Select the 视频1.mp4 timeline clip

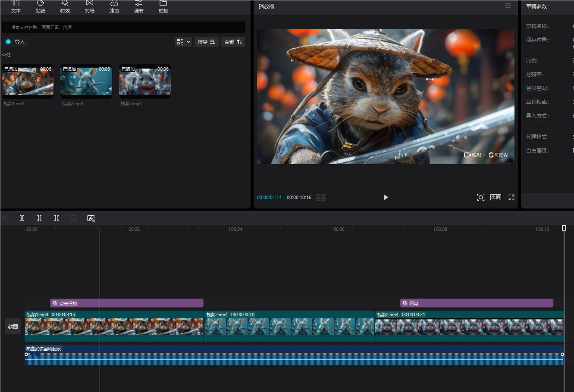pos(114,326)
